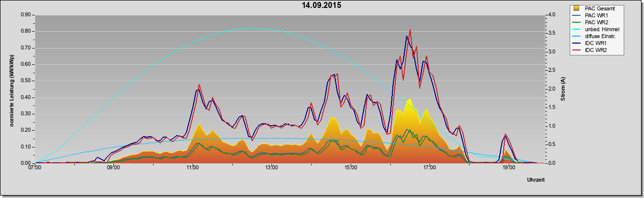
Task: Click the Uhrzeit axis title
Action: 536,180
